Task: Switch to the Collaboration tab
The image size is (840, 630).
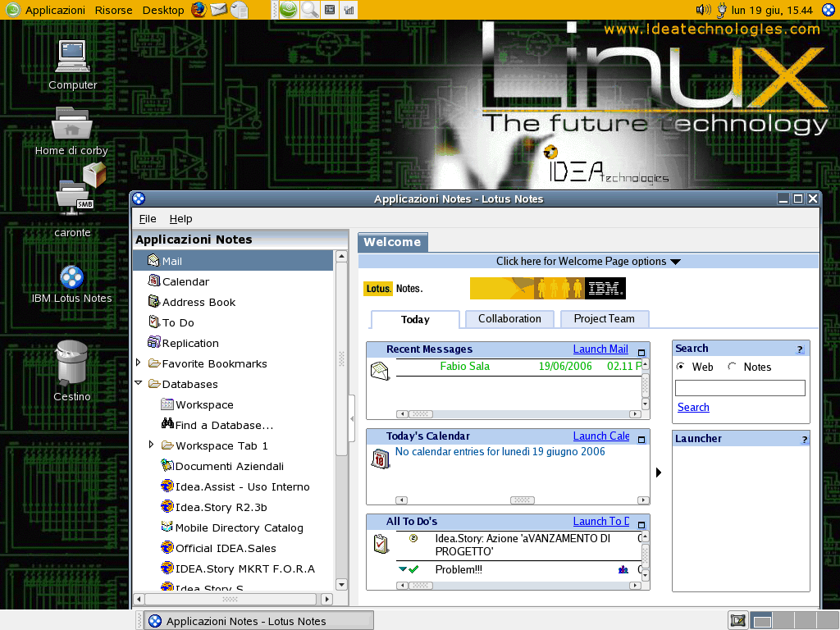Action: coord(509,319)
